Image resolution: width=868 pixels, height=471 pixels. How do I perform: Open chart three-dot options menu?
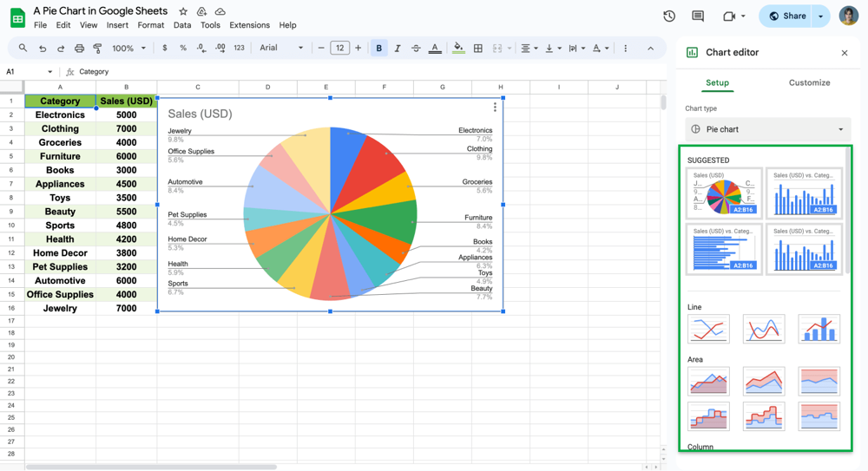[x=495, y=108]
